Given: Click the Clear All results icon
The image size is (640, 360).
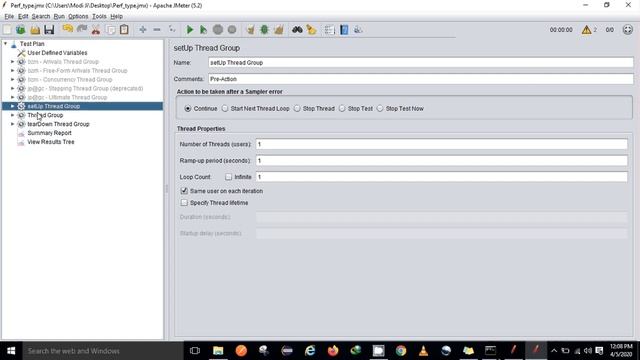Looking at the screenshot, I should pyautogui.click(x=279, y=29).
